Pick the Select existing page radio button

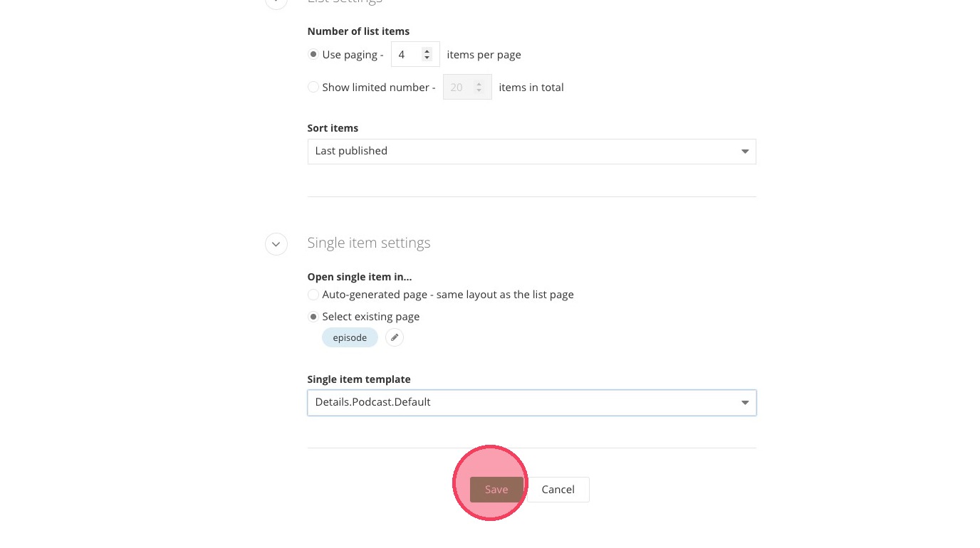tap(313, 317)
